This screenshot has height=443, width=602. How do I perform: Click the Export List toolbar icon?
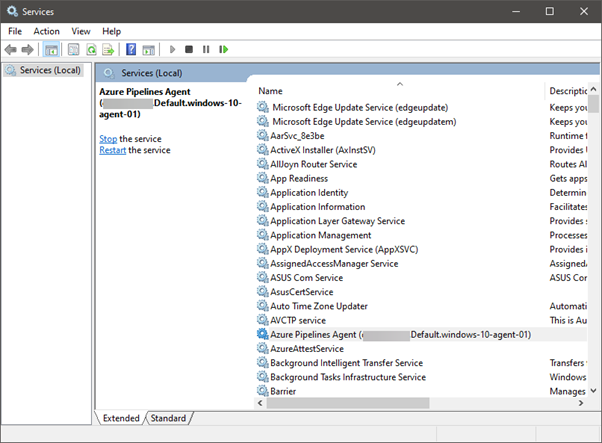pyautogui.click(x=108, y=50)
